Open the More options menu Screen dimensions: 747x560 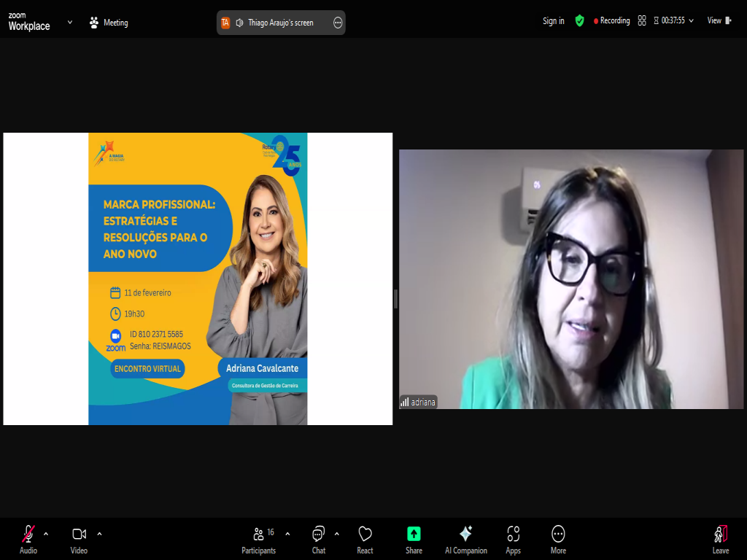[558, 539]
